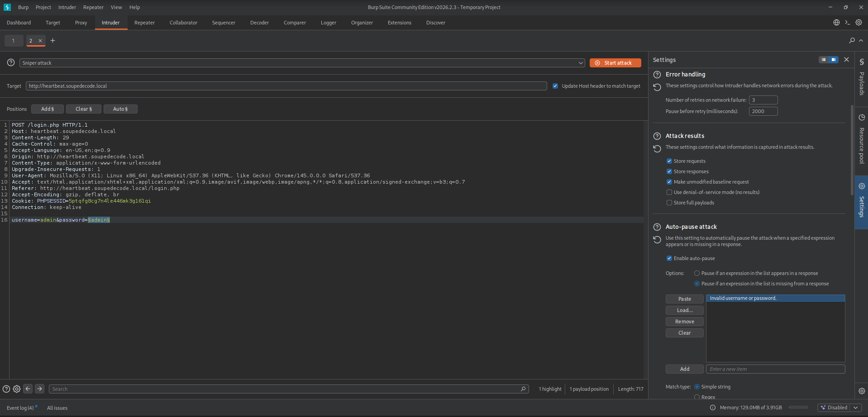Switch to the Decoder tab
Viewport: 868px width, 417px height.
tap(259, 23)
